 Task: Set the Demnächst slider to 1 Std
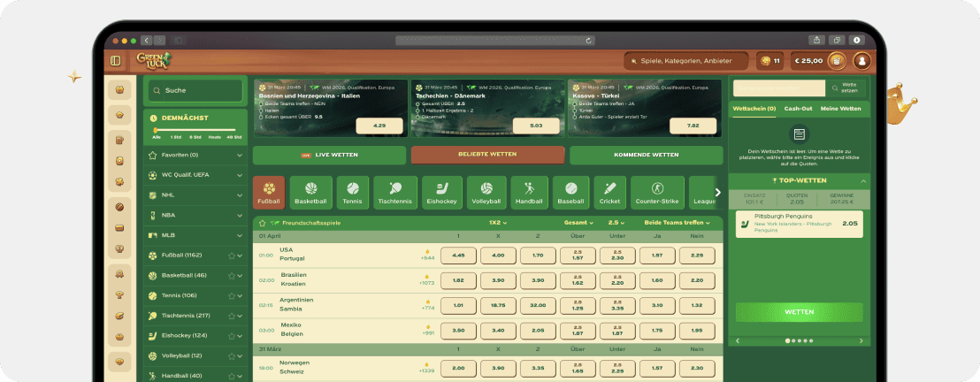[x=176, y=137]
